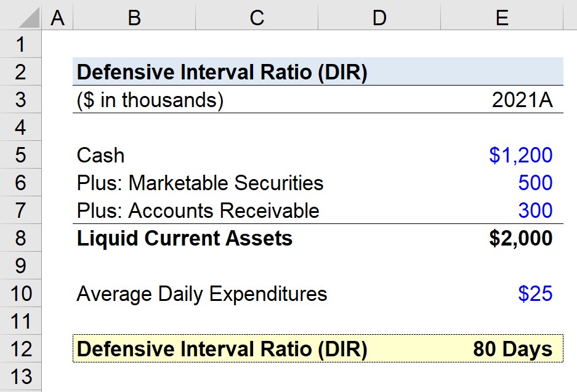Click the '$2,000' total value
Viewport: 577px width, 392px height.
521,238
